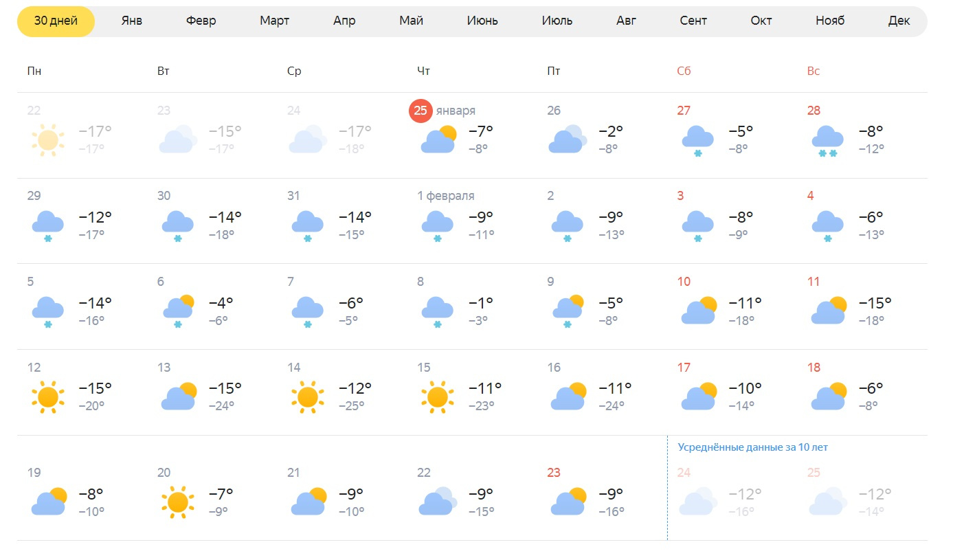Image resolution: width=953 pixels, height=560 pixels.
Task: Click the sunny icon for February 12
Action: (47, 397)
